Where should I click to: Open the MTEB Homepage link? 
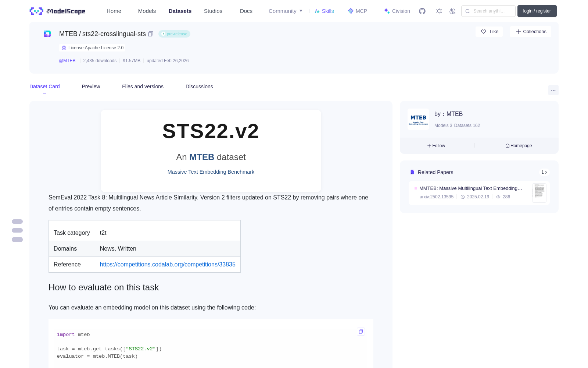point(519,146)
